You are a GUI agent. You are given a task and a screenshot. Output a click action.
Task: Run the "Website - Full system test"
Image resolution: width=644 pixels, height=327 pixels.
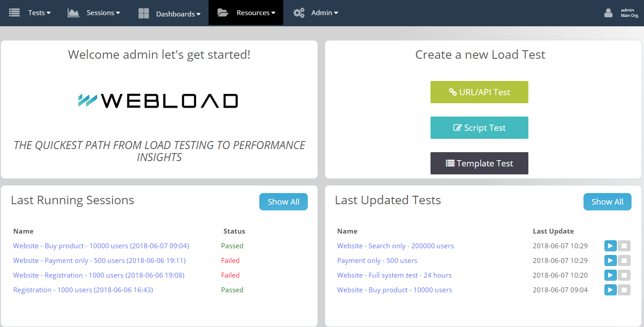click(610, 275)
